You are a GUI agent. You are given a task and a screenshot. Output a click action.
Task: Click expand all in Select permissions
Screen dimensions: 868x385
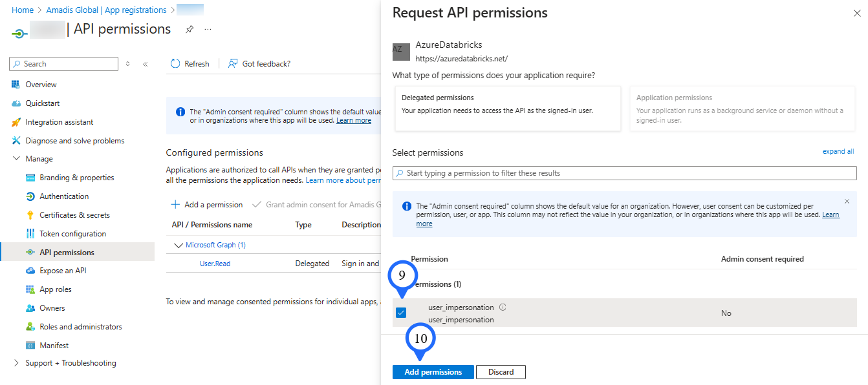(x=838, y=152)
